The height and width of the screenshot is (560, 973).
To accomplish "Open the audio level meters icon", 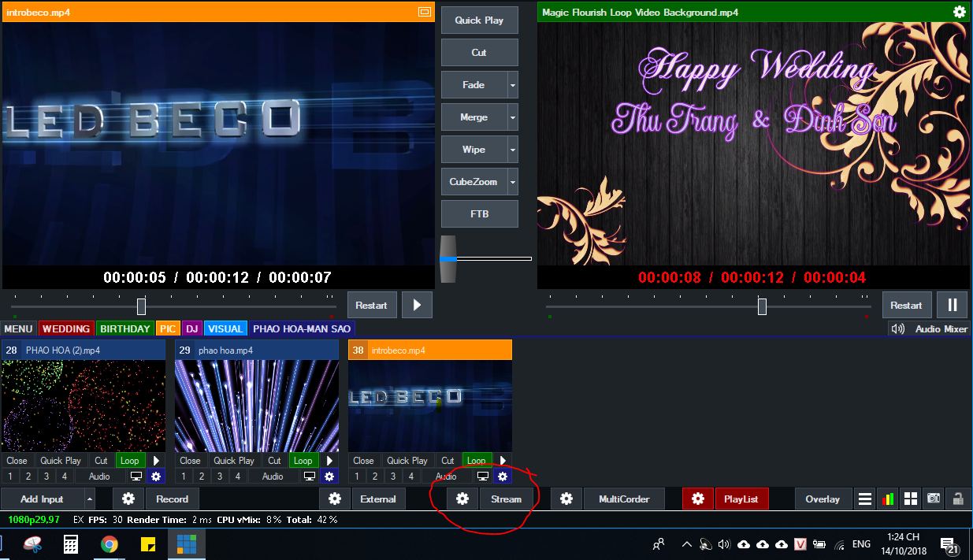I will tap(888, 499).
